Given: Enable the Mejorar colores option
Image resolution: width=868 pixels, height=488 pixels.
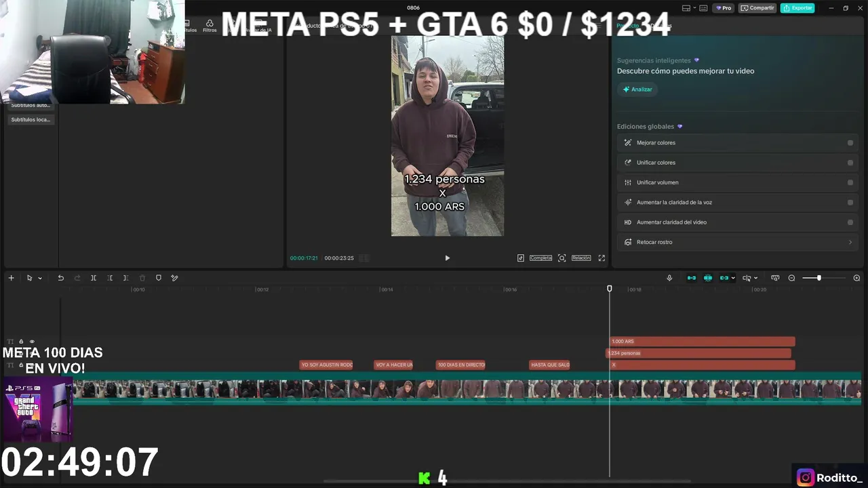Looking at the screenshot, I should pyautogui.click(x=850, y=143).
